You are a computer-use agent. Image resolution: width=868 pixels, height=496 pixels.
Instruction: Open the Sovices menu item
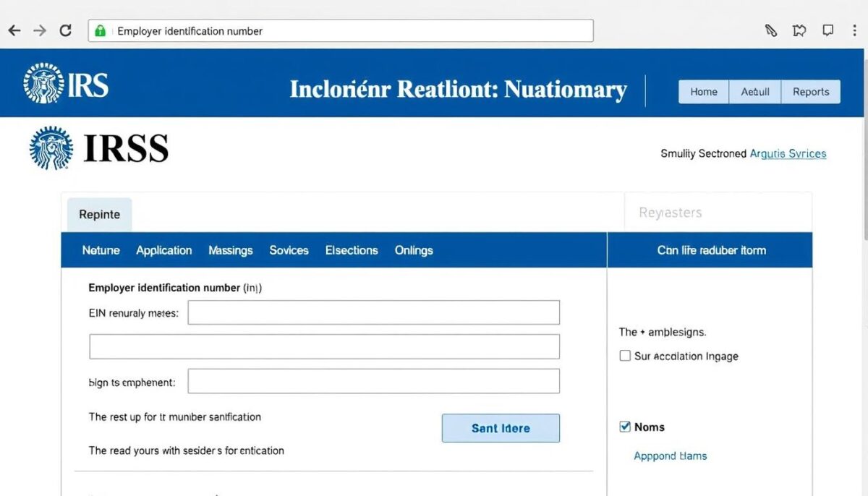click(x=289, y=250)
